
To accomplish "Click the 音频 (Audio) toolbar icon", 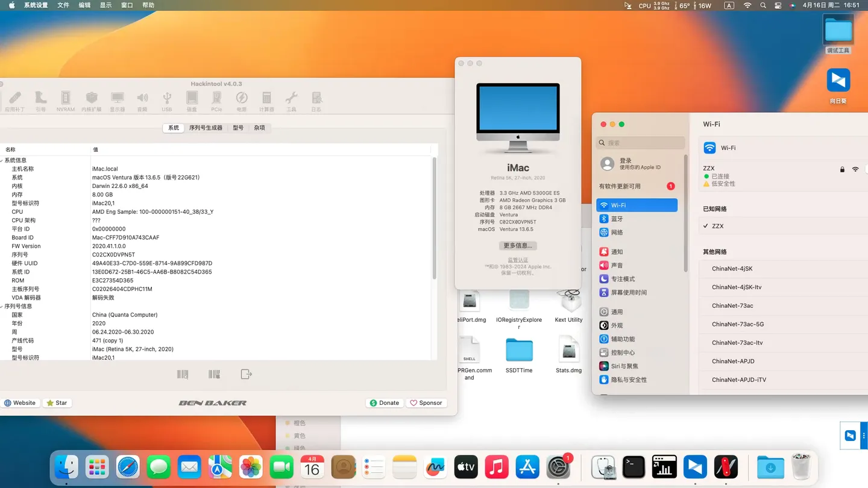I will tap(142, 101).
